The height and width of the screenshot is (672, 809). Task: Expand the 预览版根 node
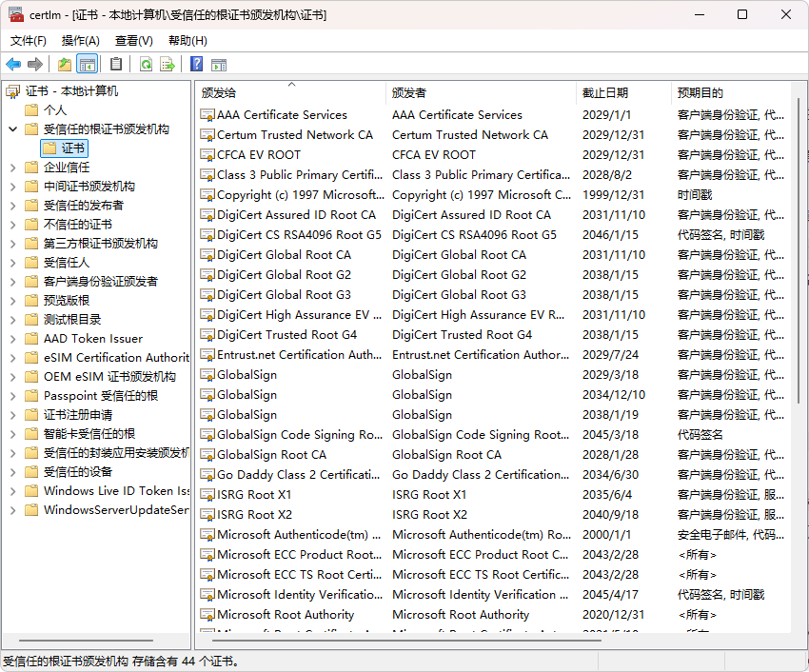pos(13,301)
